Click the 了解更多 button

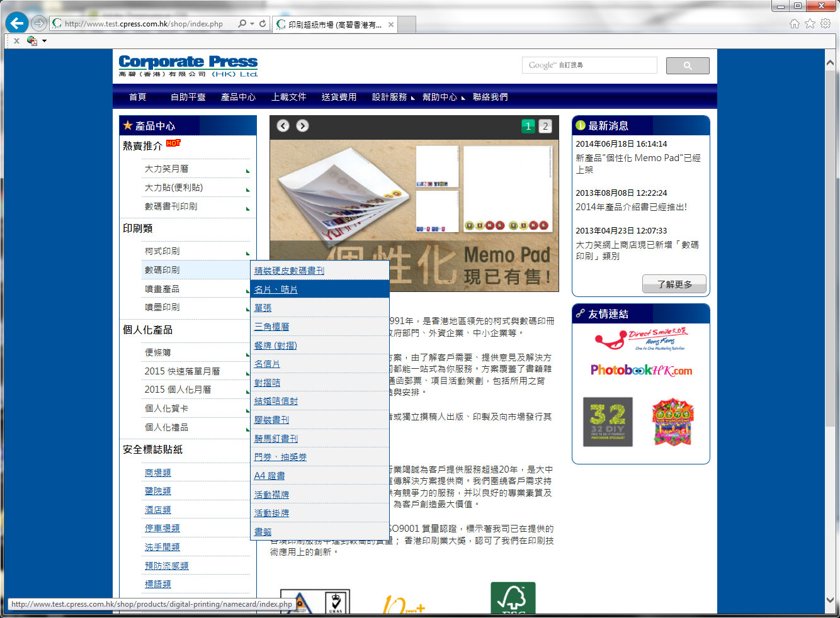point(674,284)
